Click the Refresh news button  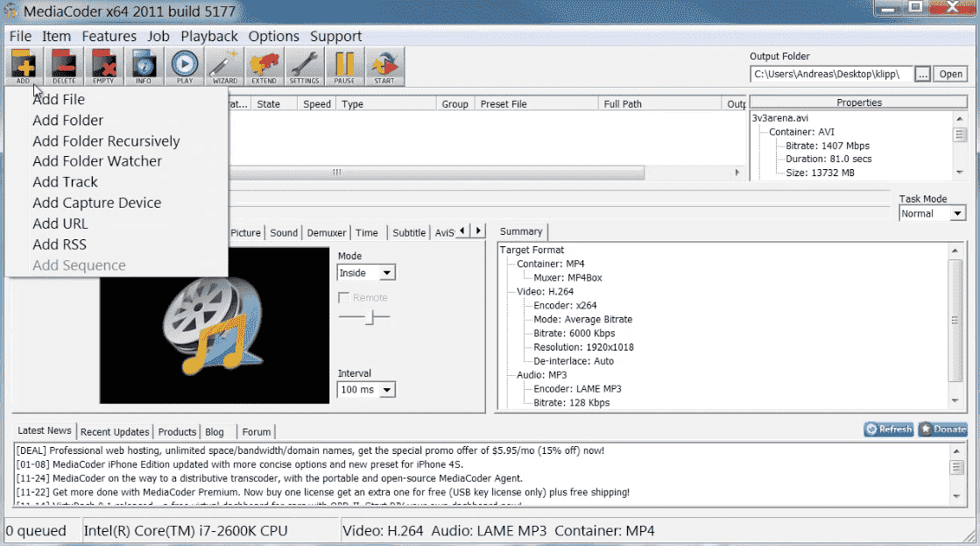[888, 429]
